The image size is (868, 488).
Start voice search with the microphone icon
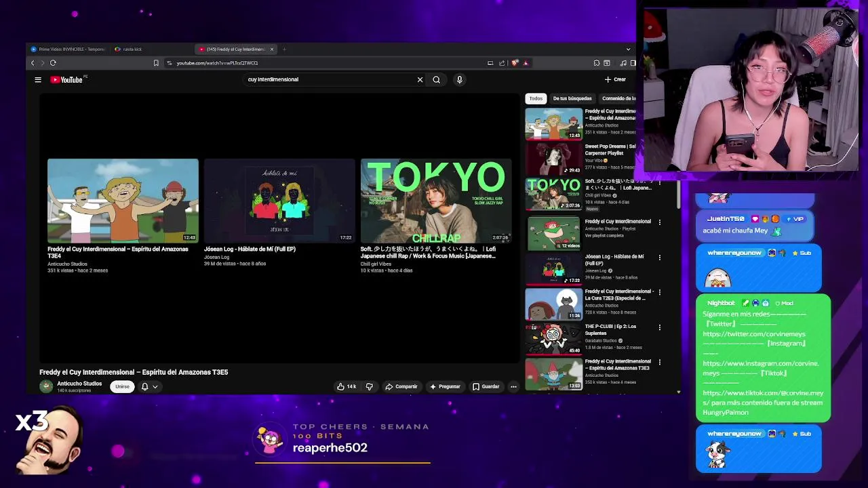click(459, 79)
